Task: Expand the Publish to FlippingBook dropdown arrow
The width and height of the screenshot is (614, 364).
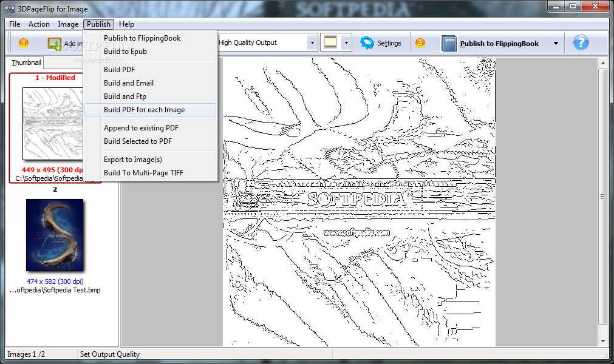Action: pos(556,44)
